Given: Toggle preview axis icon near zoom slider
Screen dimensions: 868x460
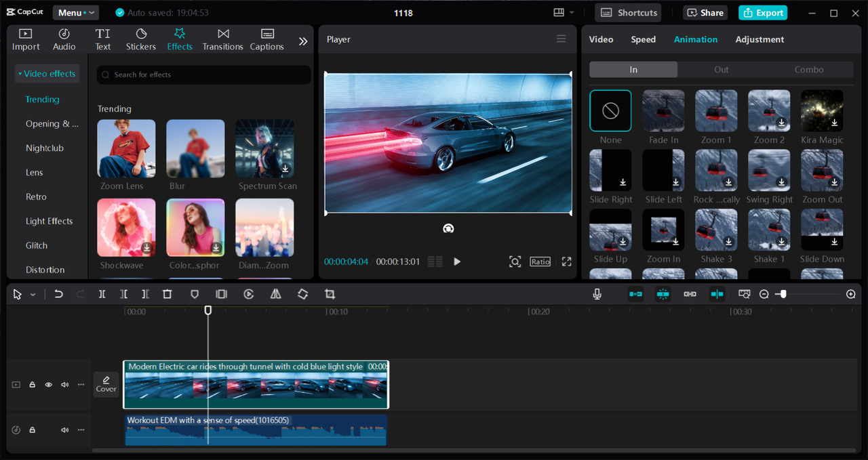Looking at the screenshot, I should pyautogui.click(x=745, y=294).
